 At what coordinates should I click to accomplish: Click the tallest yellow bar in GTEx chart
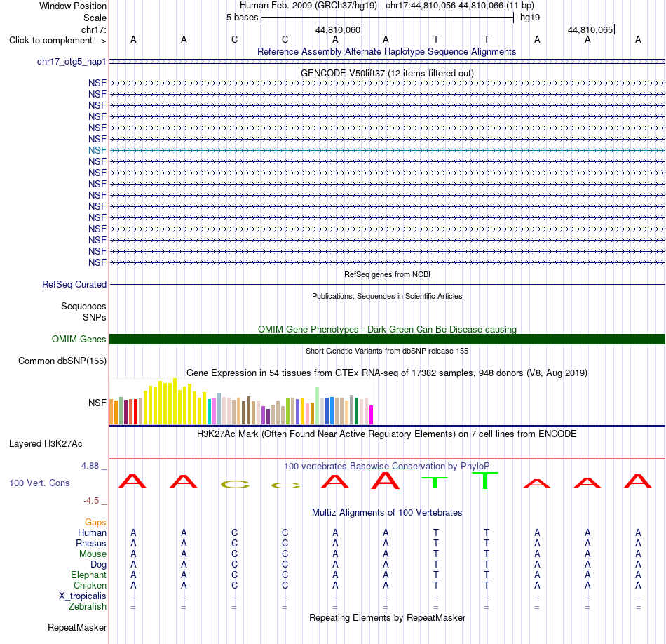(x=175, y=401)
